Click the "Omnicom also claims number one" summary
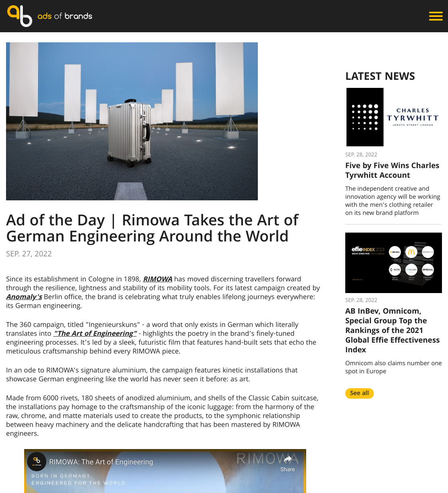 (394, 367)
